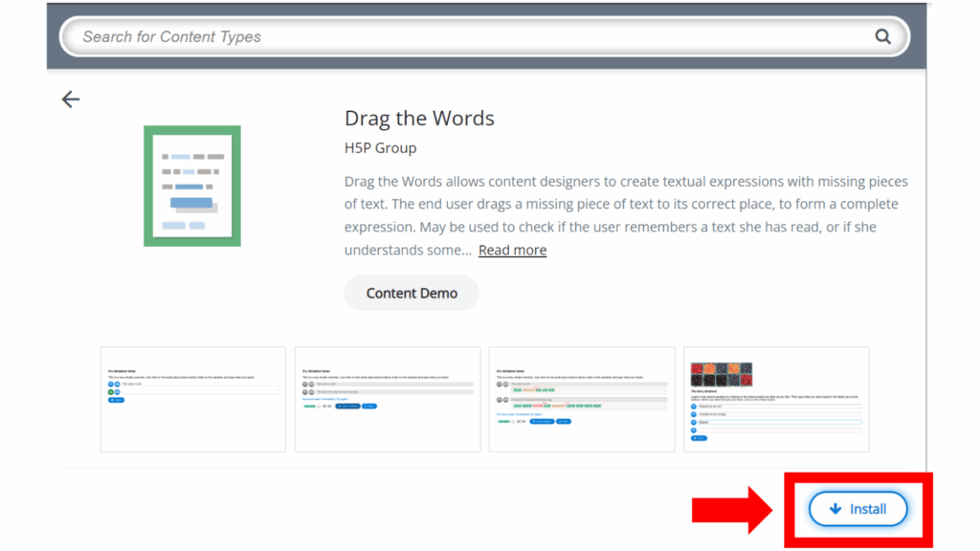View the third thumbnail with green highlighted words
Screen dimensions: 980x551
pyautogui.click(x=581, y=399)
